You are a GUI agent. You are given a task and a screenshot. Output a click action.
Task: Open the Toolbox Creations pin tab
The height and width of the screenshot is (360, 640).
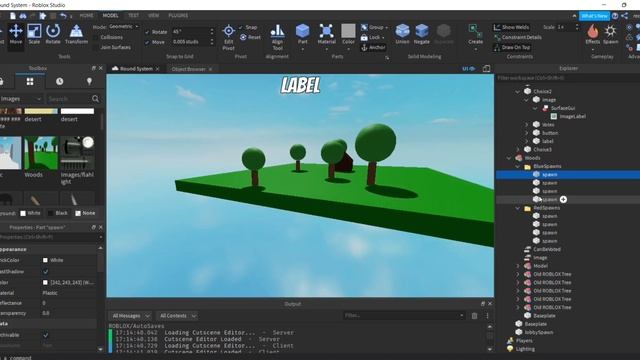coord(89,82)
